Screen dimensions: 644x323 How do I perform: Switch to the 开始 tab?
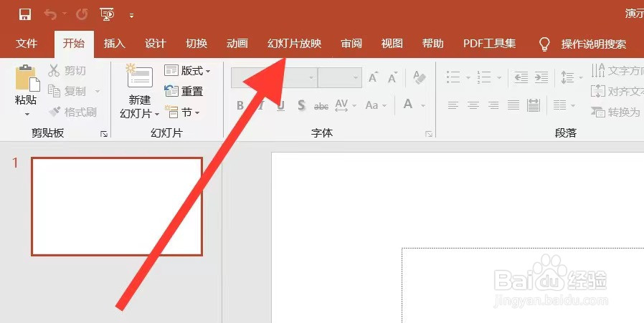point(74,44)
